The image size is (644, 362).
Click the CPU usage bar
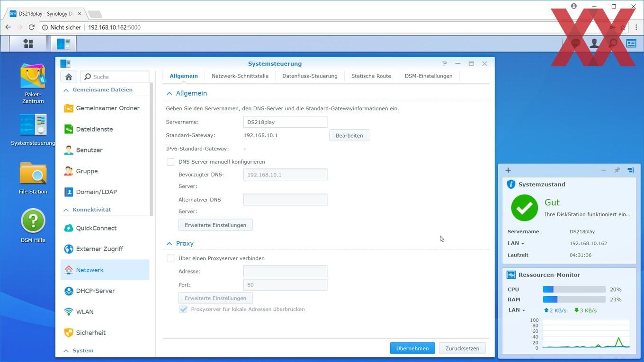[574, 289]
